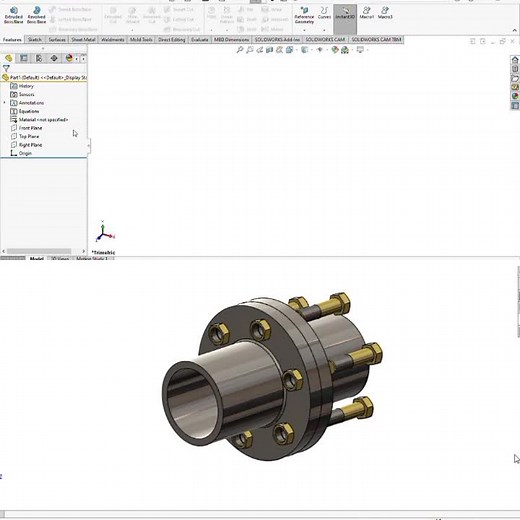The height and width of the screenshot is (520, 520).
Task: Open View Settings monitor icon
Action: tap(360, 50)
